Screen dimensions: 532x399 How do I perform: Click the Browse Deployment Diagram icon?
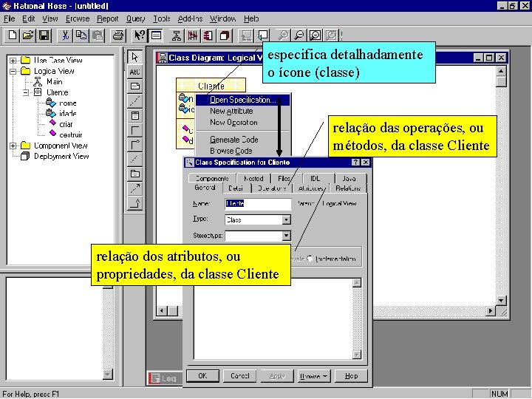(225, 35)
